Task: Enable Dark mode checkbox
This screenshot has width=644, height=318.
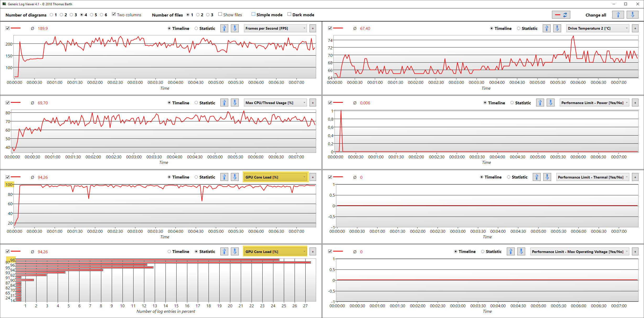Action: pos(289,14)
